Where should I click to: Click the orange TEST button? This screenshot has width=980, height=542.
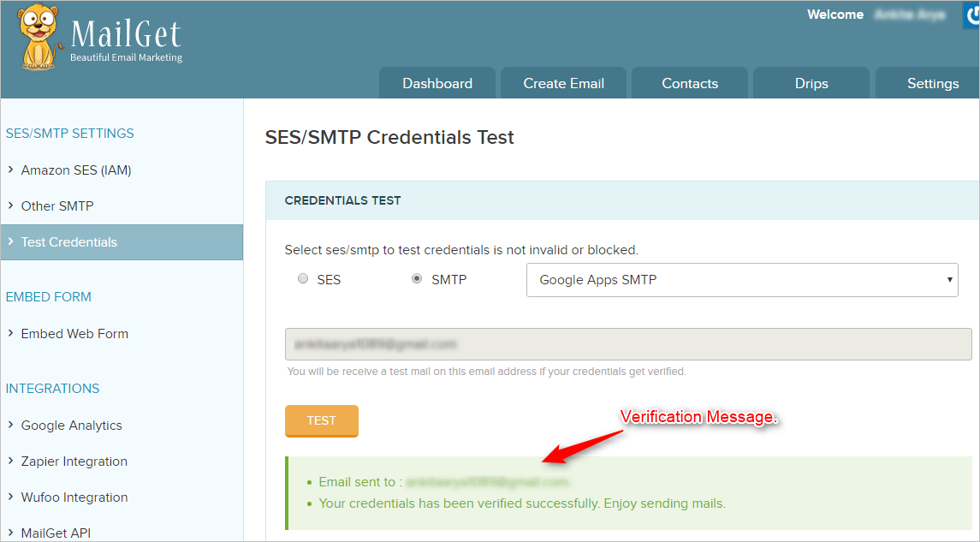(x=321, y=420)
